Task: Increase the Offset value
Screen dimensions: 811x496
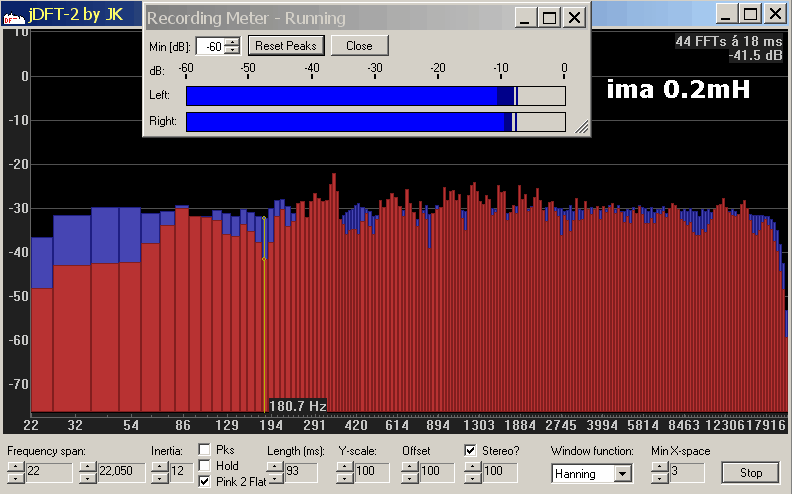Action: point(410,467)
